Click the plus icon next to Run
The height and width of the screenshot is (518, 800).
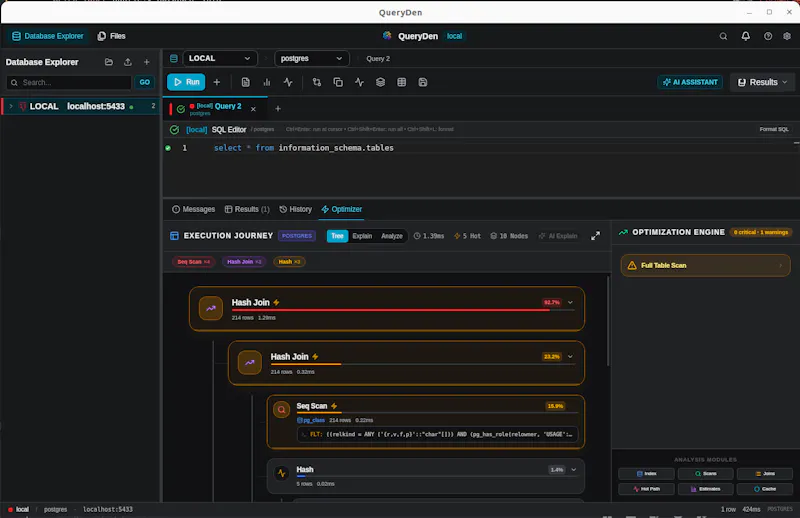[217, 82]
